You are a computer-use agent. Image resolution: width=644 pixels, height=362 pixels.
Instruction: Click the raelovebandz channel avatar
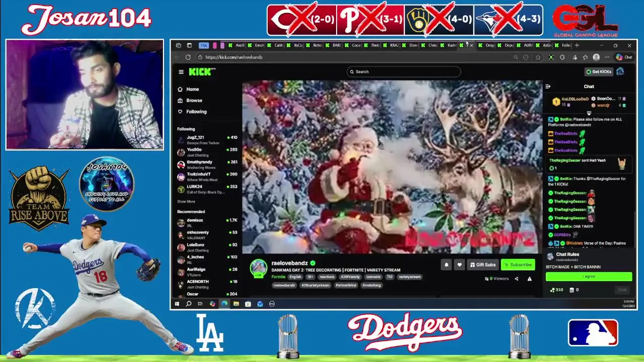(259, 268)
